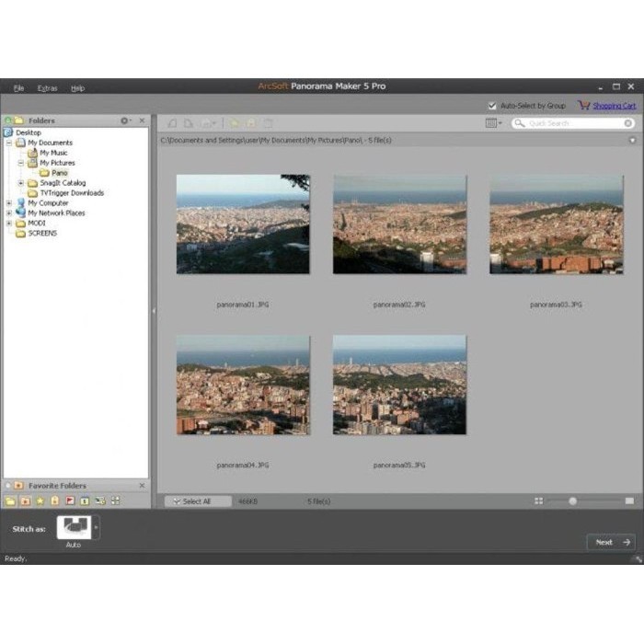Select the Pano folder

click(x=60, y=173)
